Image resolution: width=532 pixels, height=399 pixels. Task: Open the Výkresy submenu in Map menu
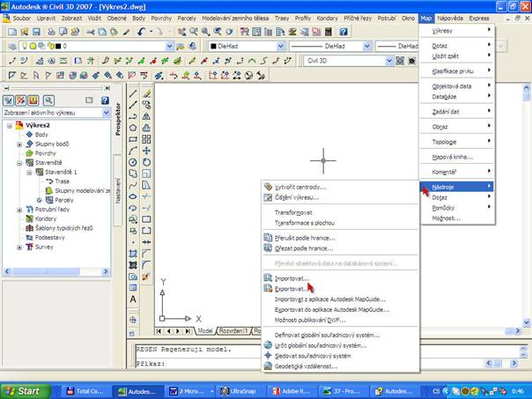[x=456, y=31]
